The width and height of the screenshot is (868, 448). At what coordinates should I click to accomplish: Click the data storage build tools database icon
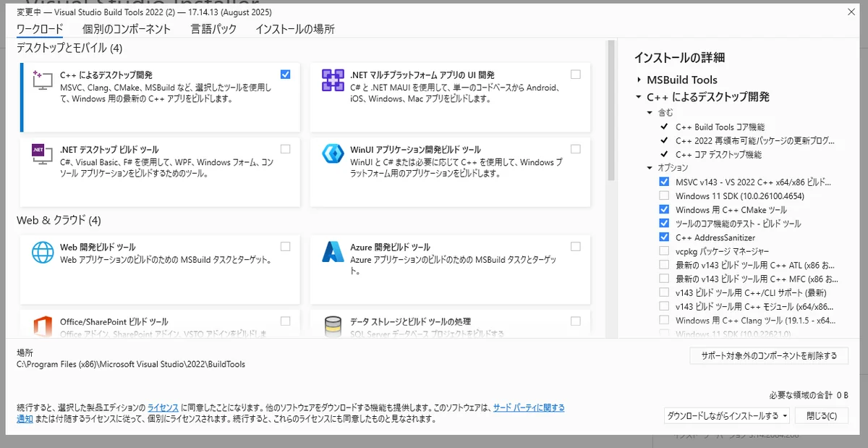(333, 326)
